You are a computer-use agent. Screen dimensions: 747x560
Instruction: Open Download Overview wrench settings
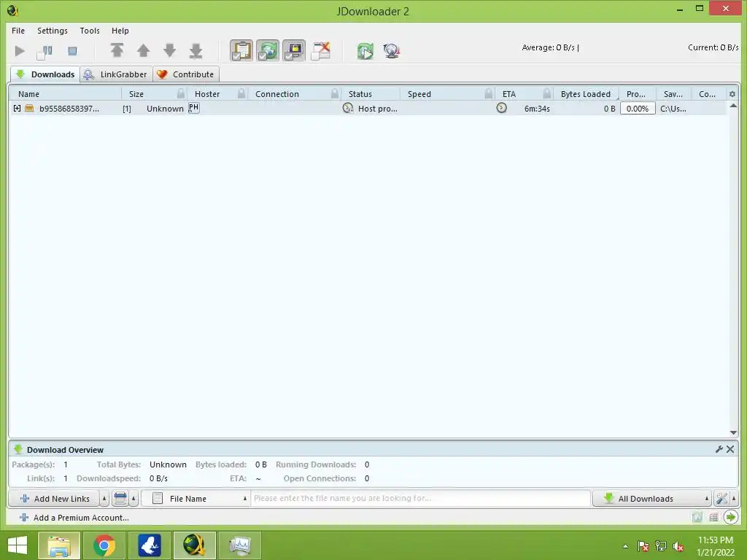tap(719, 449)
